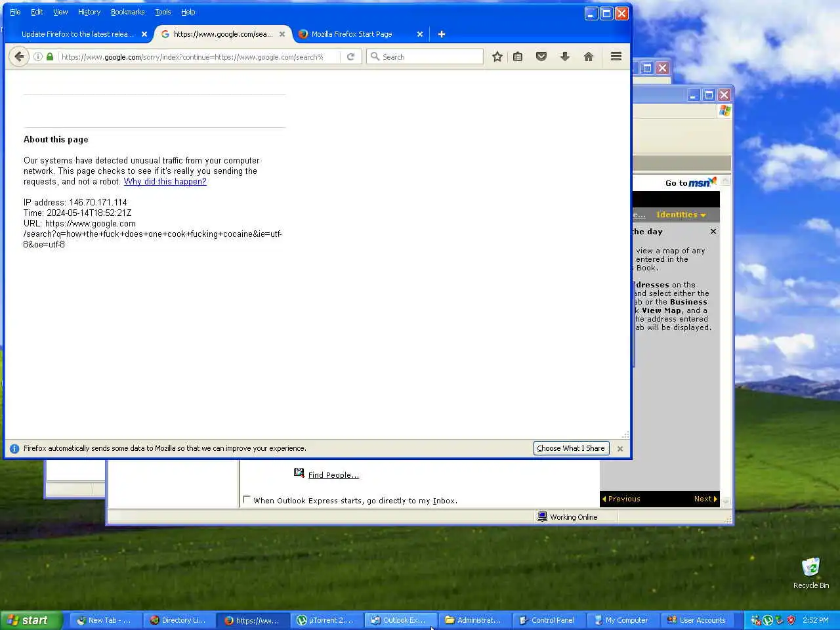840x630 pixels.
Task: Click the Firefox data info icon
Action: pos(14,449)
